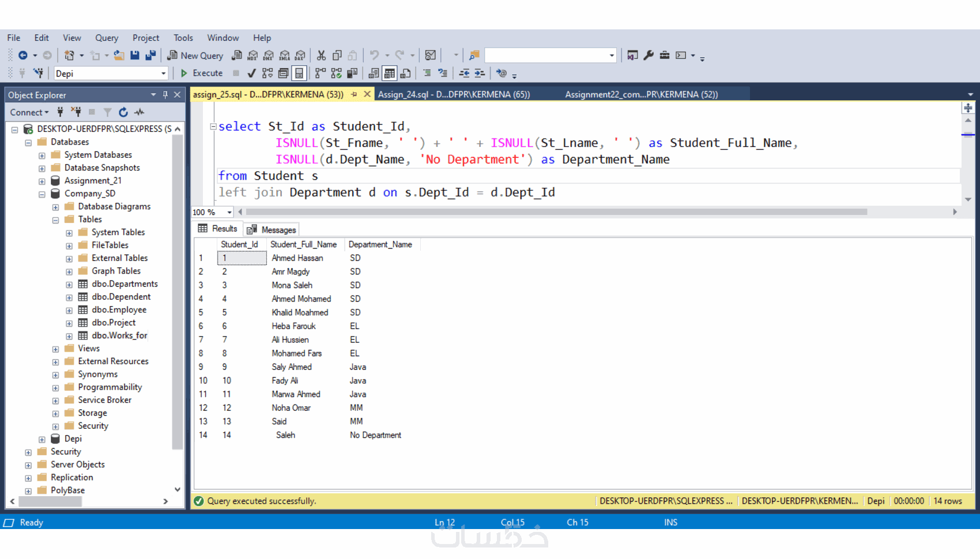Switch to the Messages tab
Viewport: 980px width, 559px height.
[x=272, y=229]
